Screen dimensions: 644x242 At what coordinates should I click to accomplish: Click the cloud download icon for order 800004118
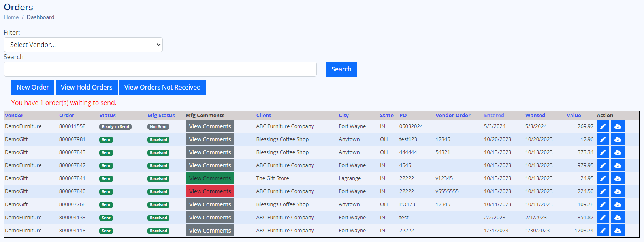[618, 231]
